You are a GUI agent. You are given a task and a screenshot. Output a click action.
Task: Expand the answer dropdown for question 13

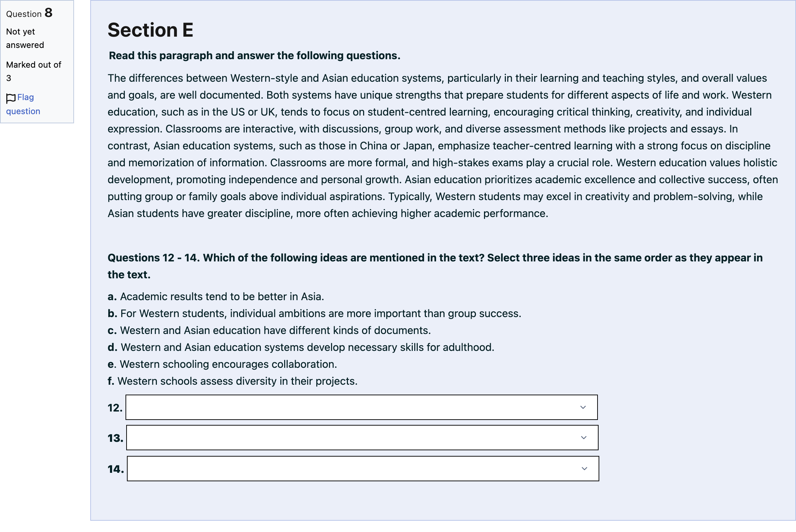[x=362, y=438]
